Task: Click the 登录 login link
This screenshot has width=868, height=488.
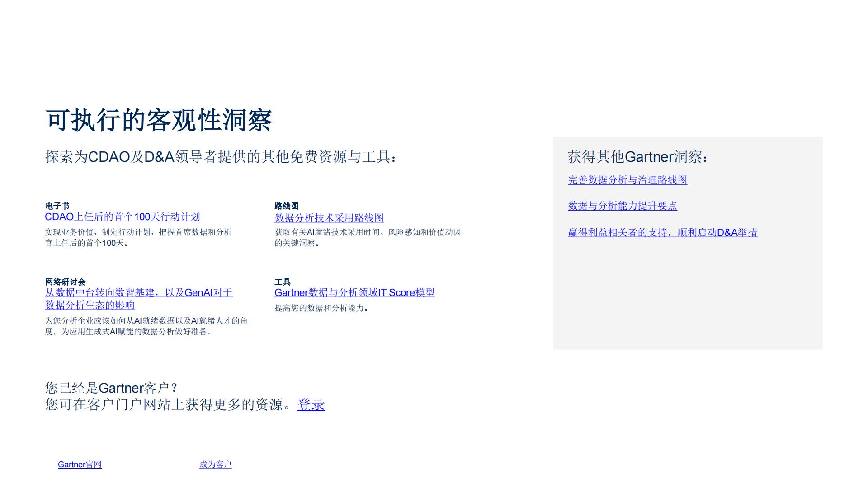Action: coord(311,404)
